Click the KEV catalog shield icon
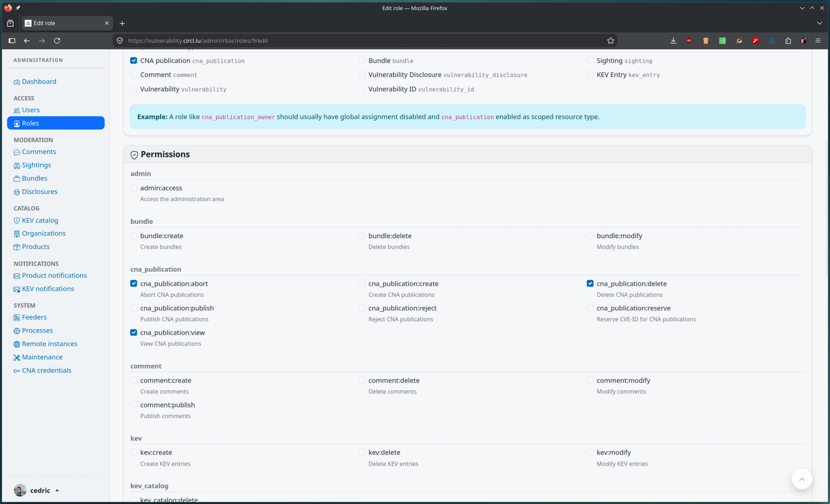This screenshot has width=830, height=504. tap(17, 221)
